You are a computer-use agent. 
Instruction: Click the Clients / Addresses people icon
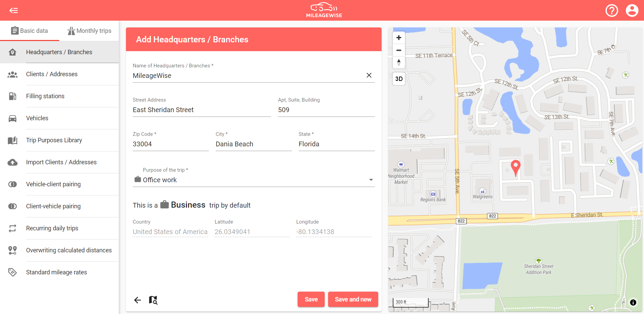pos(13,74)
